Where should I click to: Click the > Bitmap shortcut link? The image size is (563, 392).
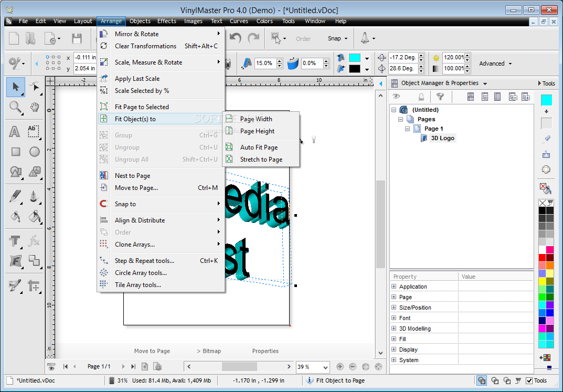click(x=209, y=351)
